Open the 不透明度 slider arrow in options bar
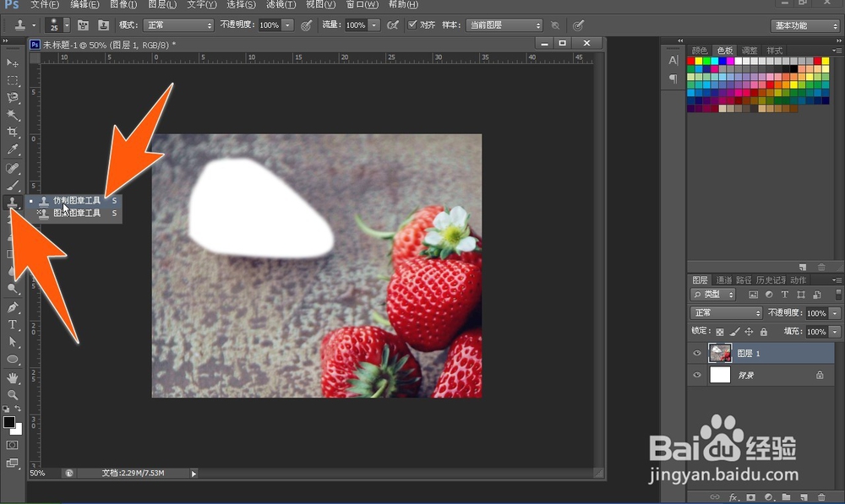 pos(288,25)
